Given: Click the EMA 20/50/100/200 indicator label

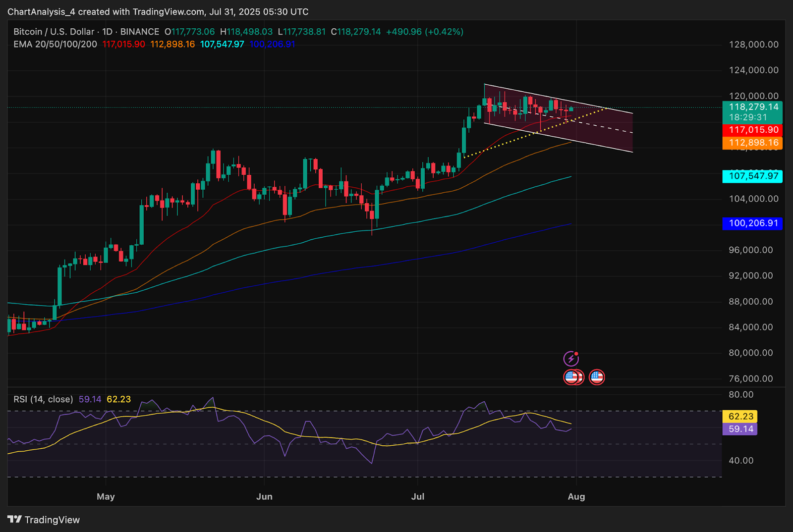Looking at the screenshot, I should click(55, 44).
